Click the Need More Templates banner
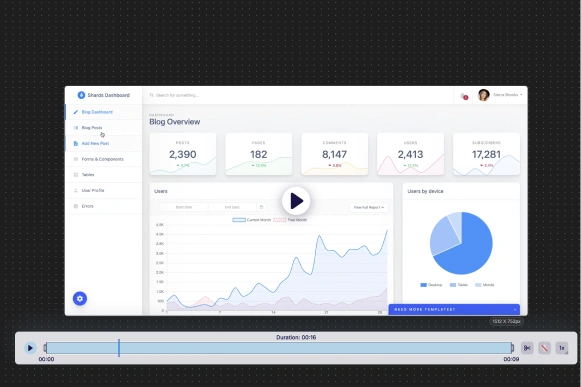 pos(454,310)
